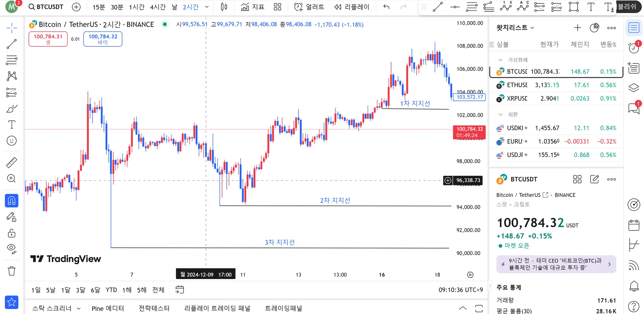Open the Pine 에디터 tab

point(108,308)
